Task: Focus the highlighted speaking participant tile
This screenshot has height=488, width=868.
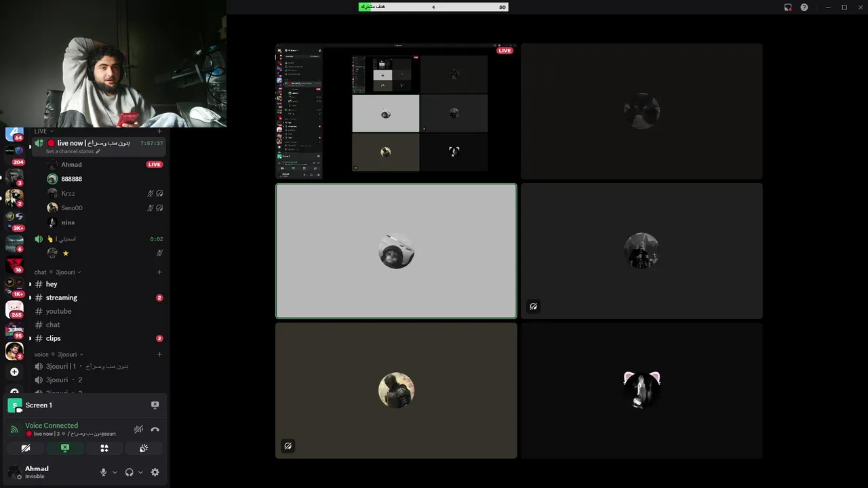Action: pyautogui.click(x=396, y=251)
